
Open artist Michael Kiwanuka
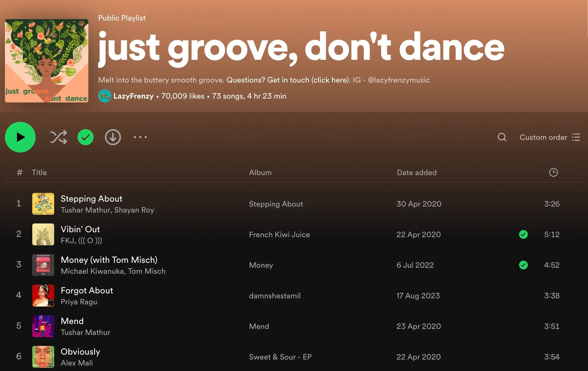(93, 271)
